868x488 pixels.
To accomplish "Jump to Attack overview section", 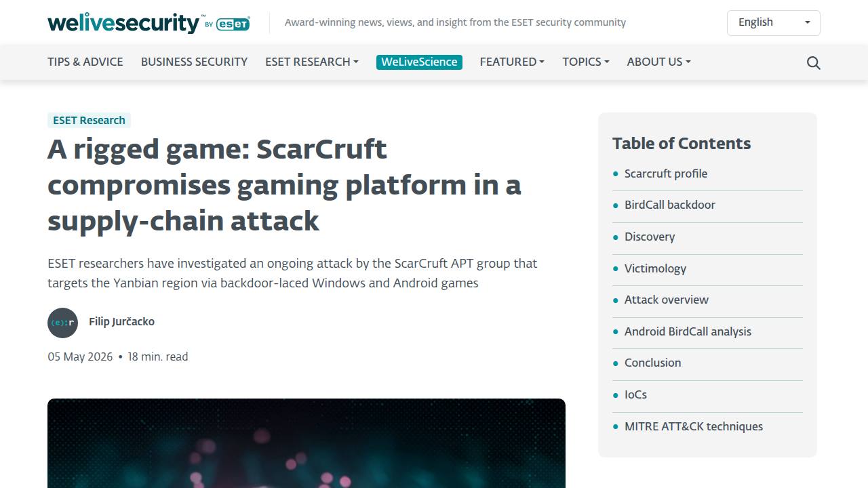I will click(x=667, y=300).
